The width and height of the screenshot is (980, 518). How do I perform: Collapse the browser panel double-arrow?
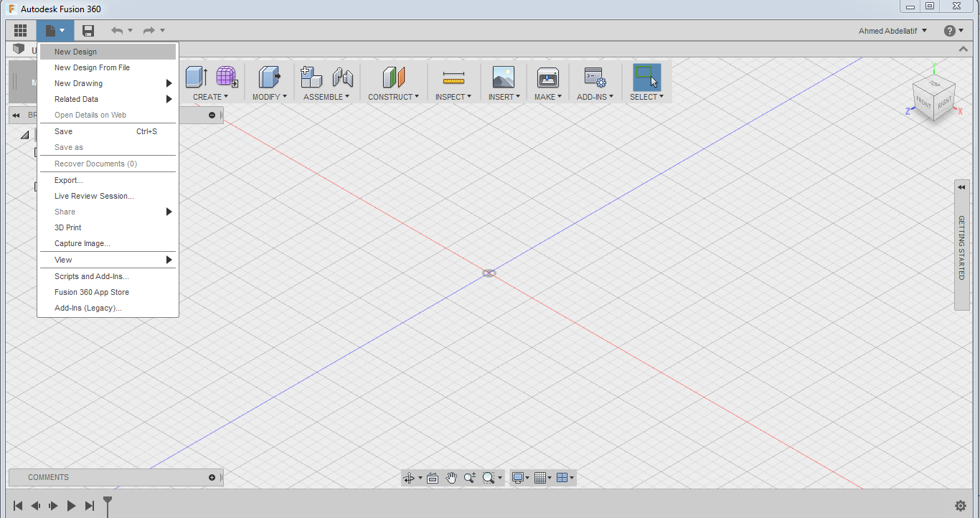(x=16, y=116)
